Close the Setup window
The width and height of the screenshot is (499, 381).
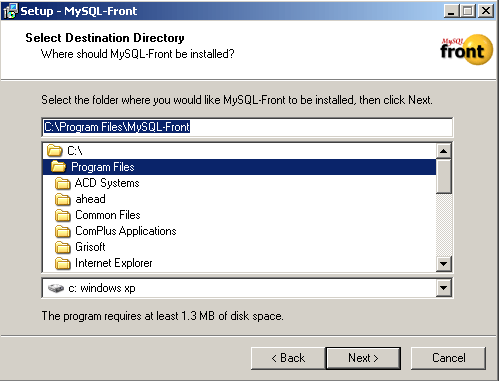pos(486,11)
